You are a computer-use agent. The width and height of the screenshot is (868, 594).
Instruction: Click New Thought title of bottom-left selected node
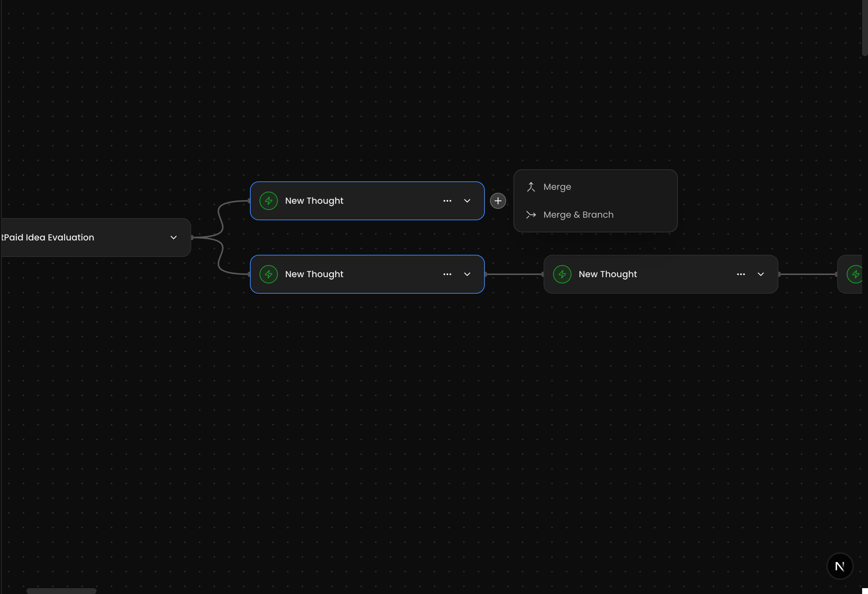314,274
